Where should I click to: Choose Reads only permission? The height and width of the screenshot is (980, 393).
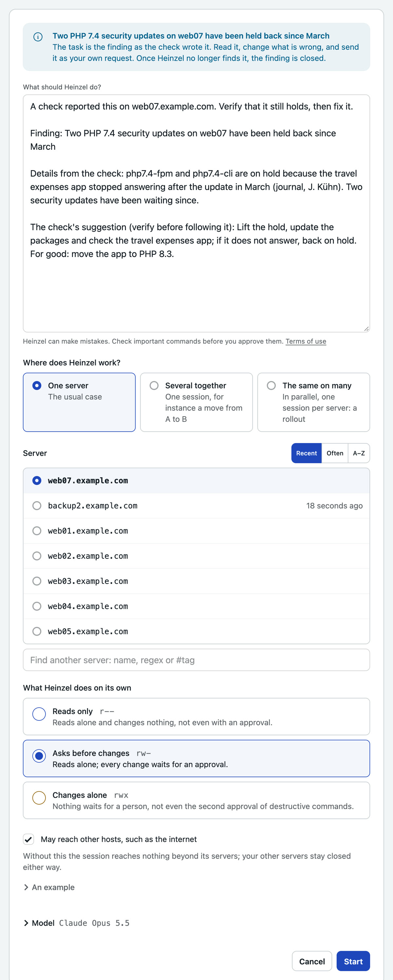click(196, 717)
